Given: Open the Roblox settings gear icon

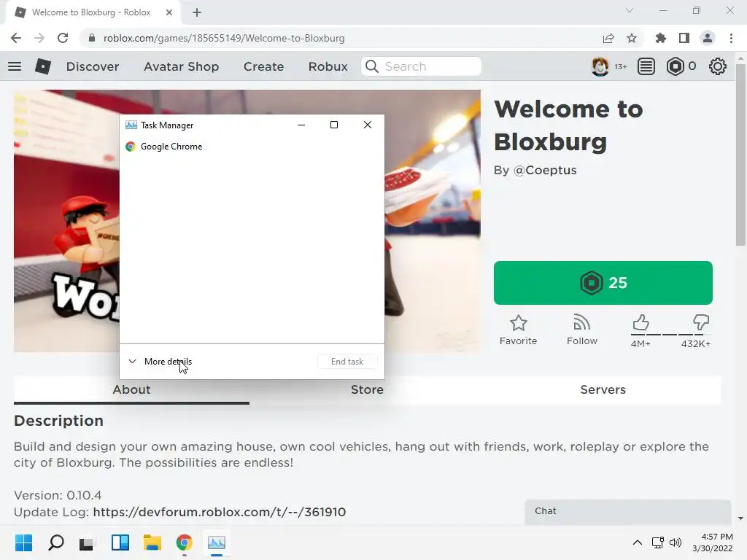Looking at the screenshot, I should click(x=718, y=66).
